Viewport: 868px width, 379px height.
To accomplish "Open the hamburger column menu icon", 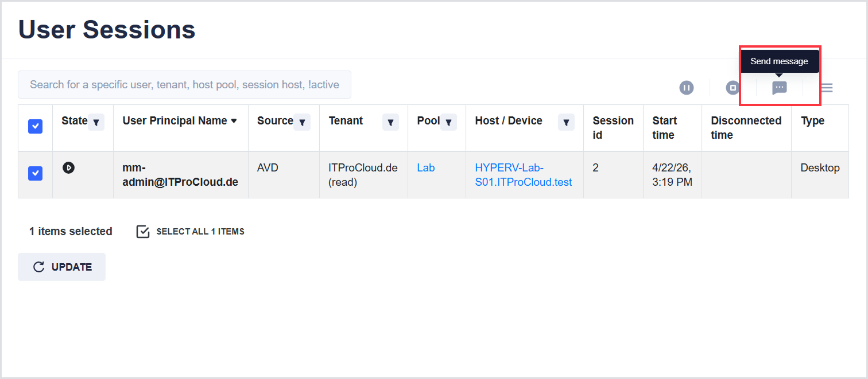I will coord(827,88).
